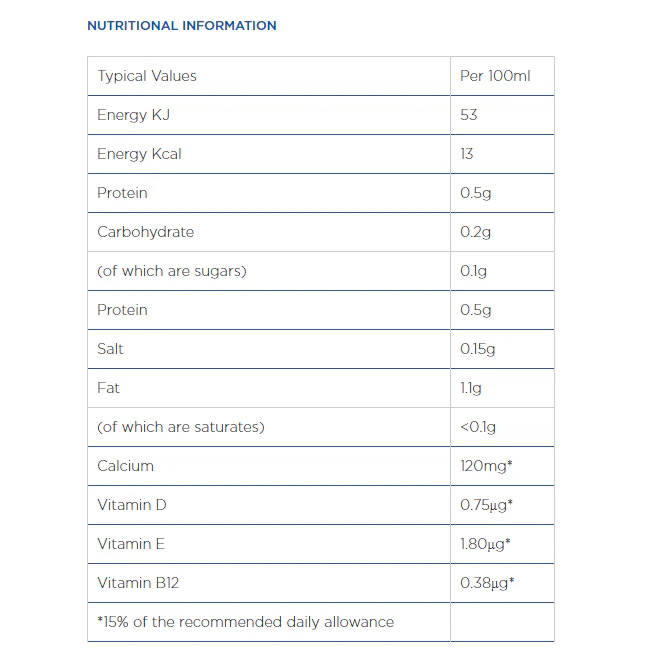
Task: Click the 53 energy value cell
Action: coord(502,115)
